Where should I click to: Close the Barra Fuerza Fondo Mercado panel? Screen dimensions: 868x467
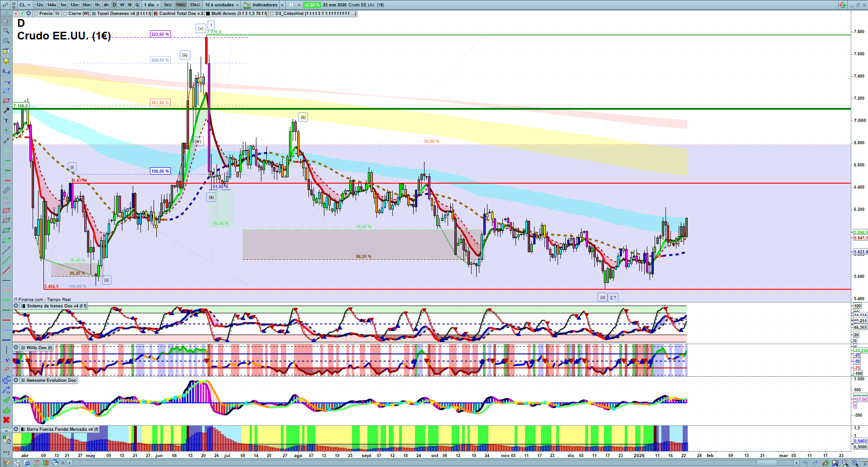click(x=16, y=429)
